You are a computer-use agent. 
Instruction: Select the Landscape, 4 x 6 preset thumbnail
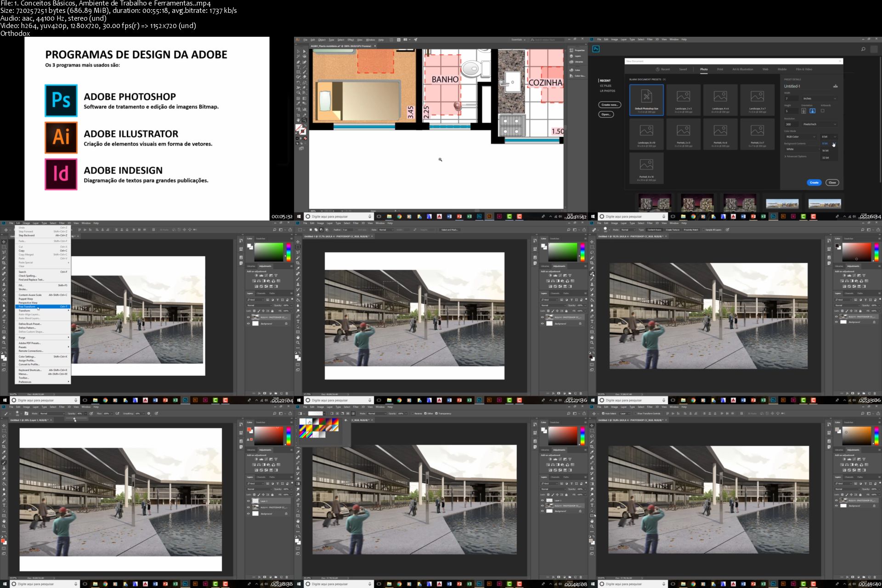(x=720, y=100)
